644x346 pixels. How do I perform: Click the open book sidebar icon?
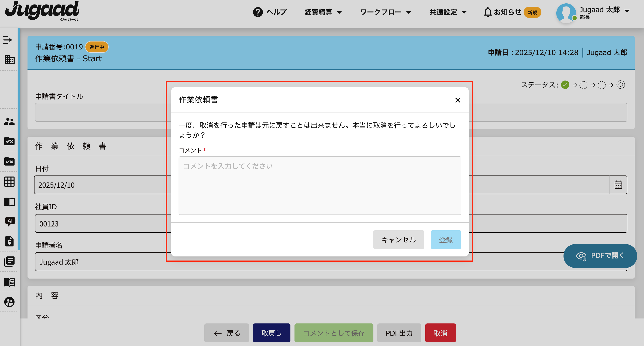tap(9, 202)
